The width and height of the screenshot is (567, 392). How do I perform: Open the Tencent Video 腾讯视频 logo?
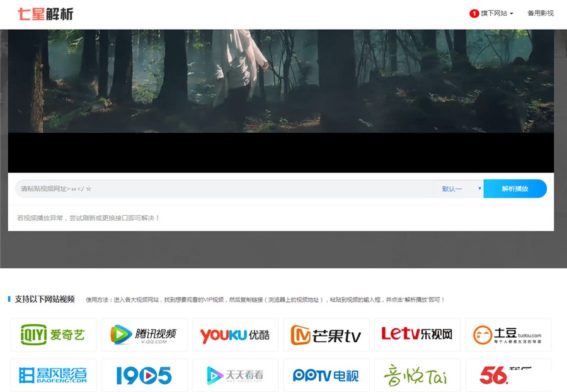(144, 335)
